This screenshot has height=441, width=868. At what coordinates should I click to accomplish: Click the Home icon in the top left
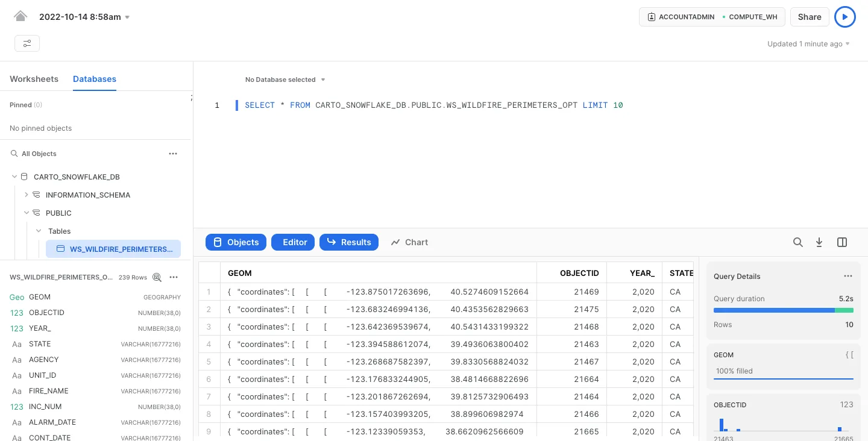coord(20,16)
